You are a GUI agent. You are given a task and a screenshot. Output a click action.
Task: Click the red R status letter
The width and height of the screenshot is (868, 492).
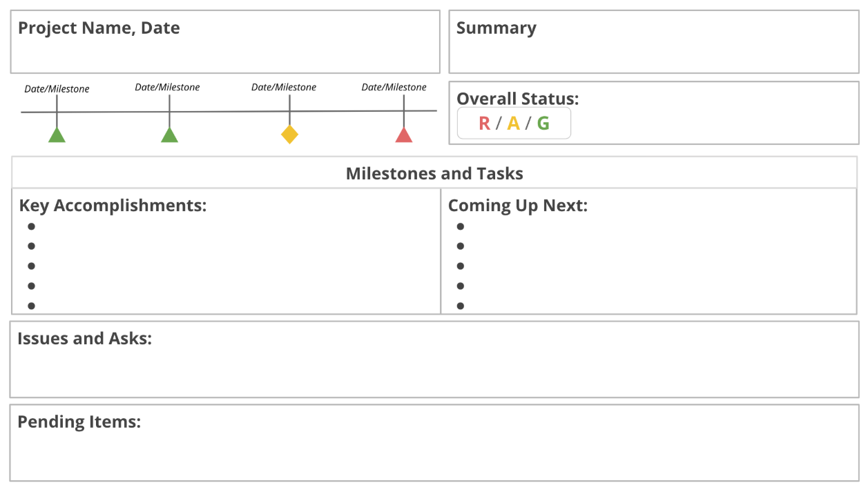point(484,124)
